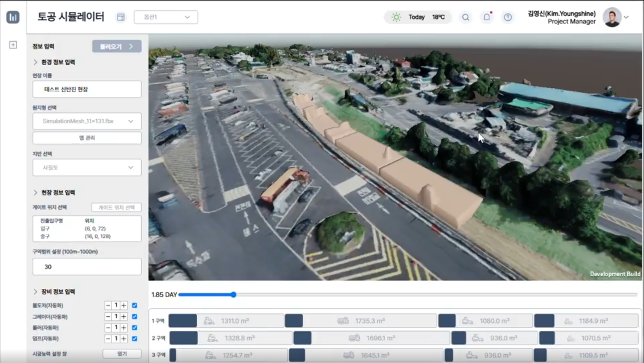Viewport: 644px width, 363px height.
Task: Decrease 덤프(자동화) count with minus button
Action: [108, 339]
